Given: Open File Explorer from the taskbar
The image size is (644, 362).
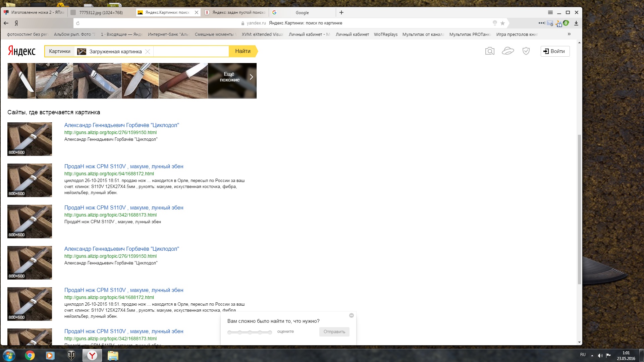Looking at the screenshot, I should point(113,355).
